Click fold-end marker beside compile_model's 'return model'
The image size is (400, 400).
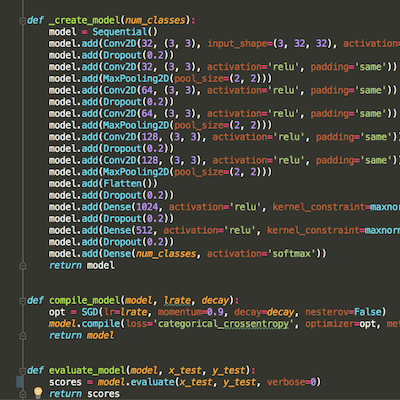(23, 336)
